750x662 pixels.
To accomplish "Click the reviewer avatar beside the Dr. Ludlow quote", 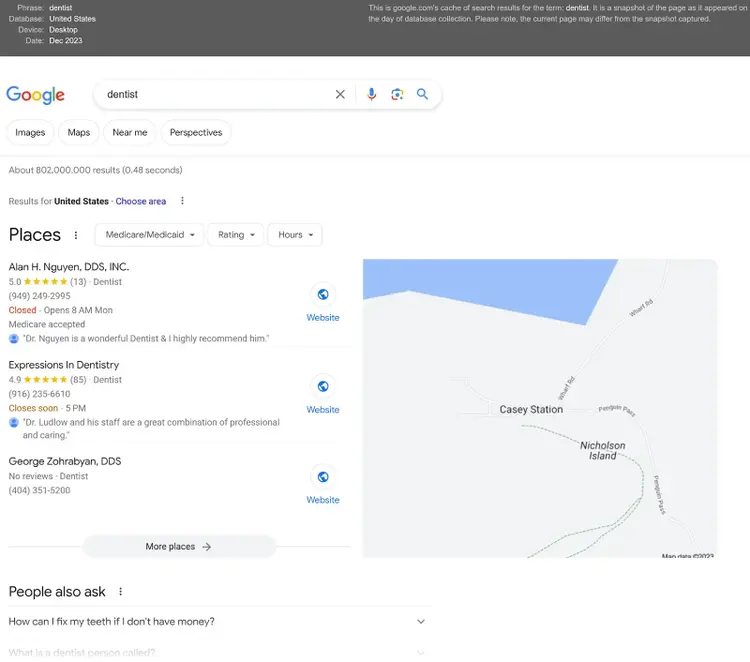I will tap(14, 422).
